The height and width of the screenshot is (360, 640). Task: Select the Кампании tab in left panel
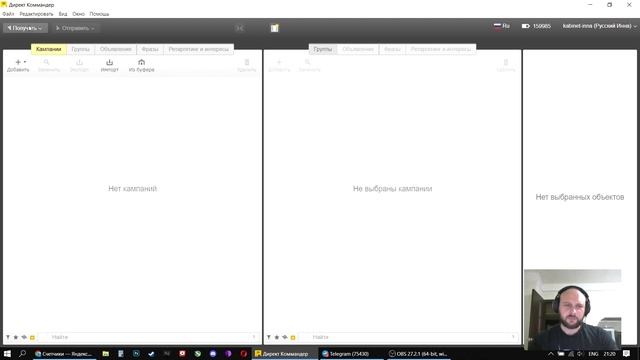[x=49, y=49]
